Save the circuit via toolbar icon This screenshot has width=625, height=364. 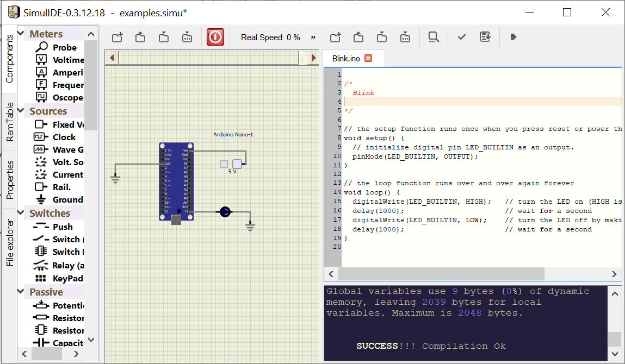coord(163,37)
